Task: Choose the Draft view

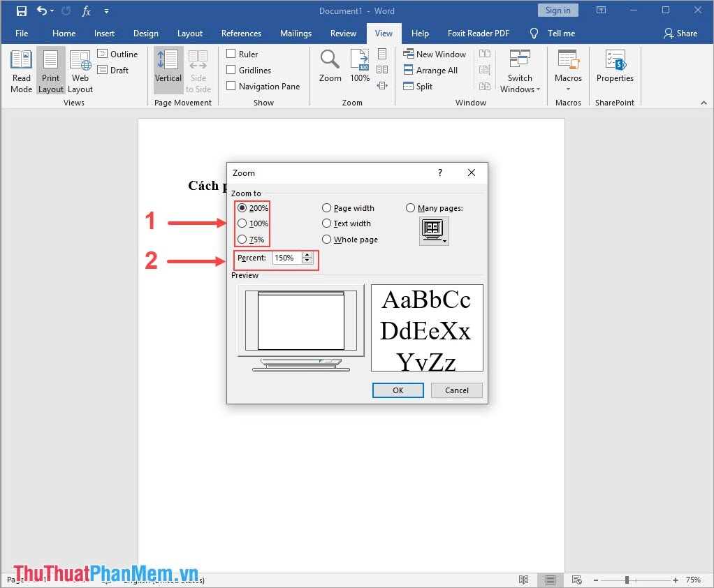Action: coord(113,70)
